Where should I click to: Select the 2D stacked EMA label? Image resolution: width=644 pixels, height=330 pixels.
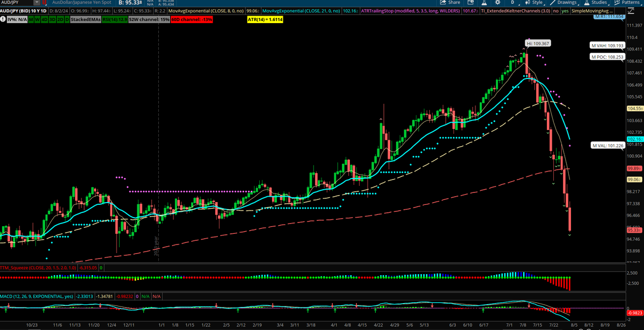(60, 19)
